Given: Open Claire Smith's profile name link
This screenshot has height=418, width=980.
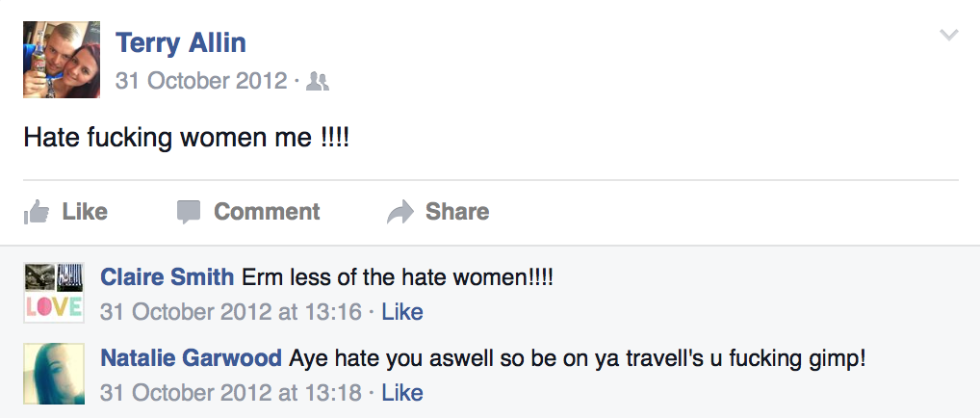Looking at the screenshot, I should [x=167, y=277].
